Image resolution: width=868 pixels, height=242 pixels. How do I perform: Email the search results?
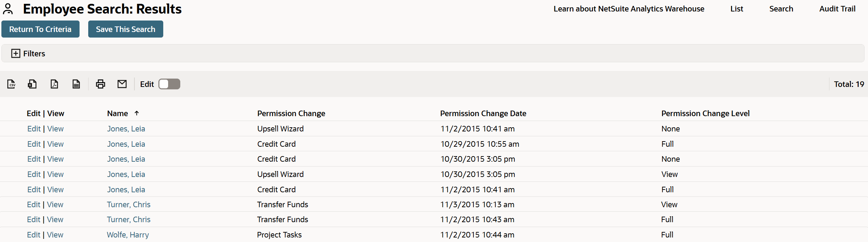122,84
